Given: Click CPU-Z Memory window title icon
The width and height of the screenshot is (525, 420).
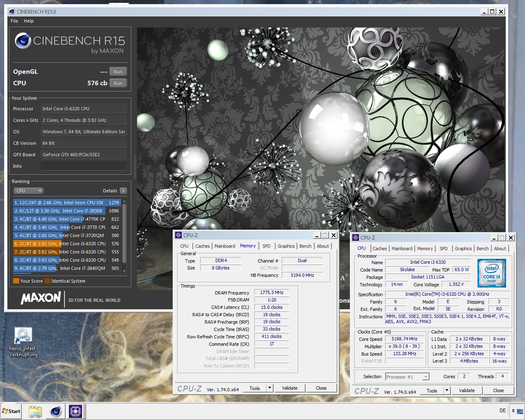Looking at the screenshot, I should click(x=178, y=235).
